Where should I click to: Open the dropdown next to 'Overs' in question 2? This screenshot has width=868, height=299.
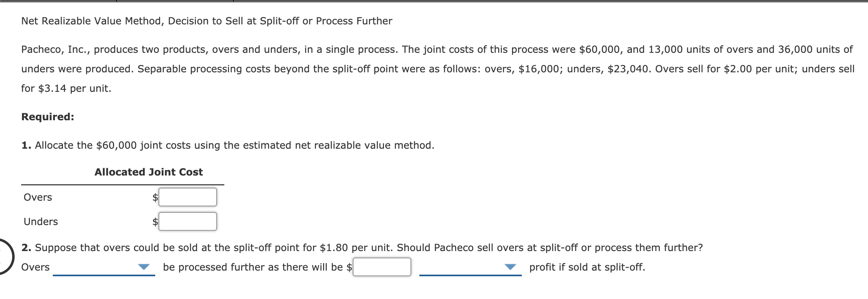click(x=104, y=267)
